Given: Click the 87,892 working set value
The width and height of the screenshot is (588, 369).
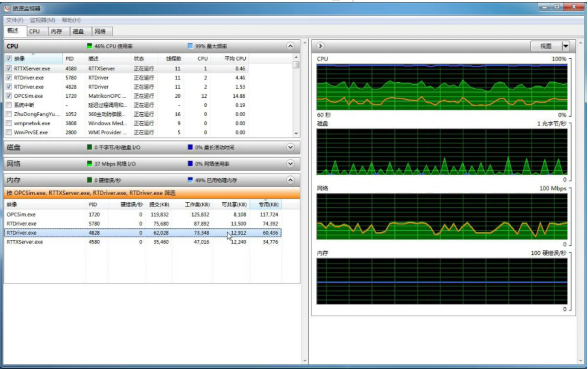Looking at the screenshot, I should [201, 224].
